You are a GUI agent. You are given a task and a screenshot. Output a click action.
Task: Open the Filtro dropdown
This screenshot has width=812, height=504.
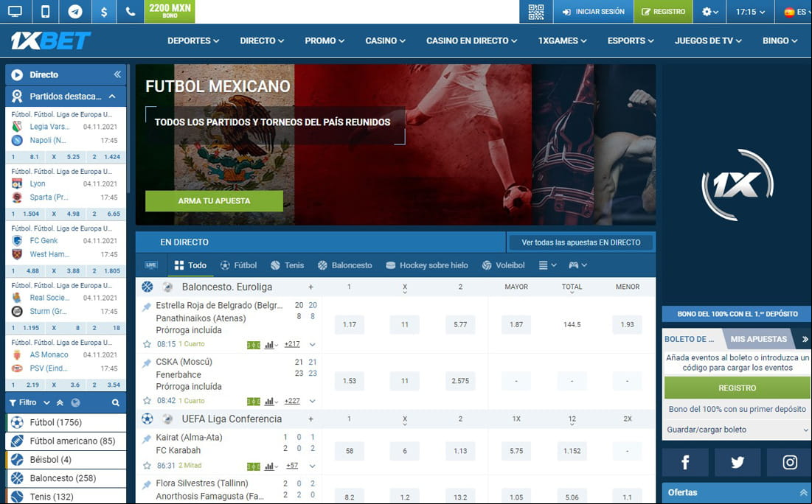click(x=30, y=402)
